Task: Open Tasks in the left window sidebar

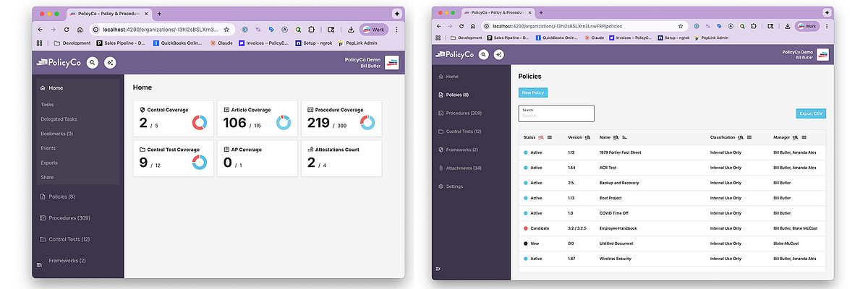Action: pos(47,105)
